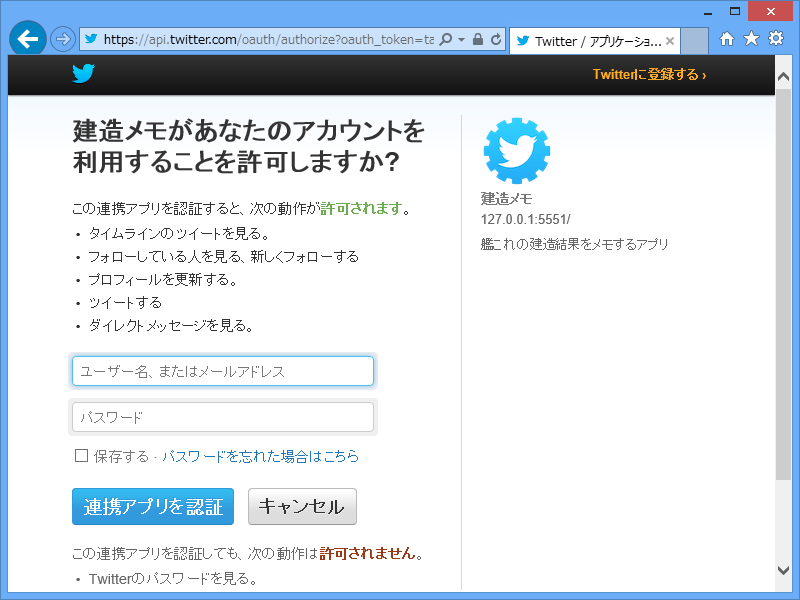
Task: Click the 艦これの建造結果をメモするアプリ description
Action: pyautogui.click(x=574, y=244)
